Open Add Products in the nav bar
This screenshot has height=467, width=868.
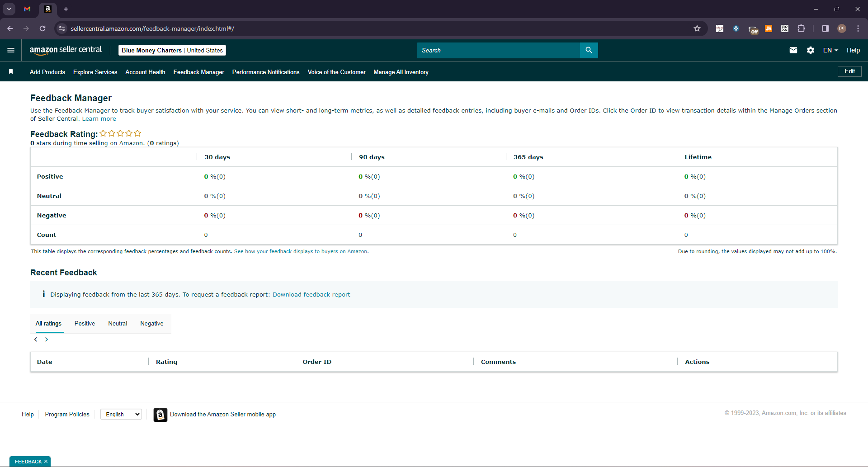[47, 72]
